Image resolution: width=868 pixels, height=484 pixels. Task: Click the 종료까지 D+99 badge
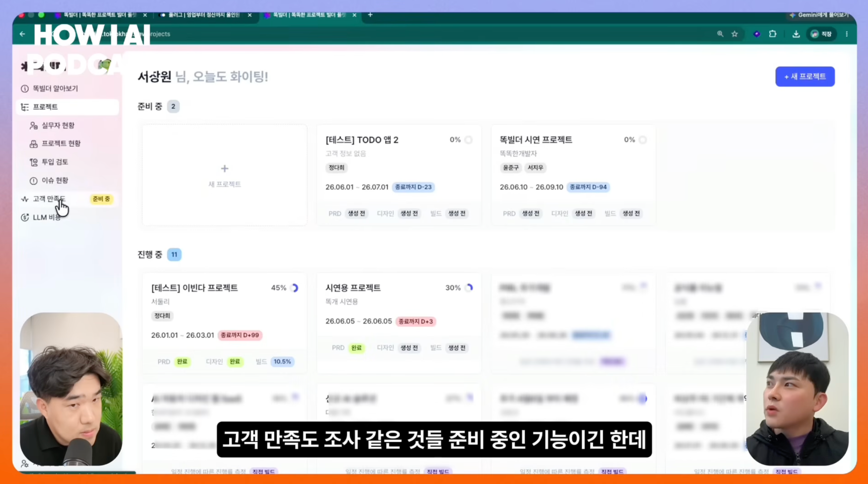[240, 335]
